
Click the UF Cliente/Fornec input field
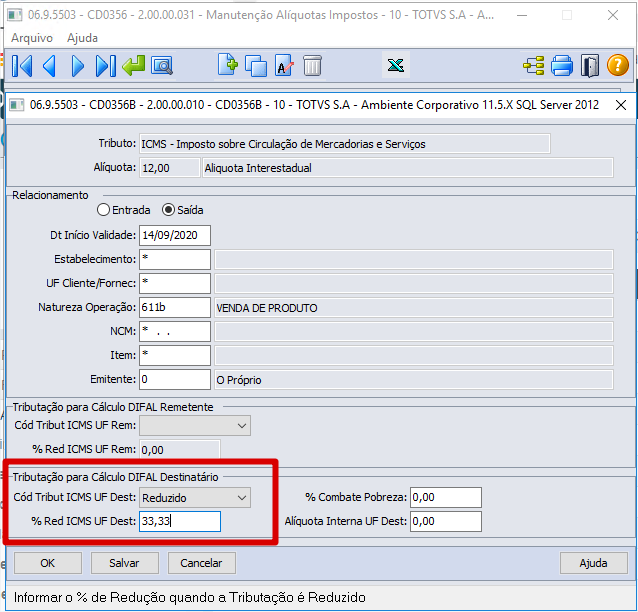click(x=175, y=284)
